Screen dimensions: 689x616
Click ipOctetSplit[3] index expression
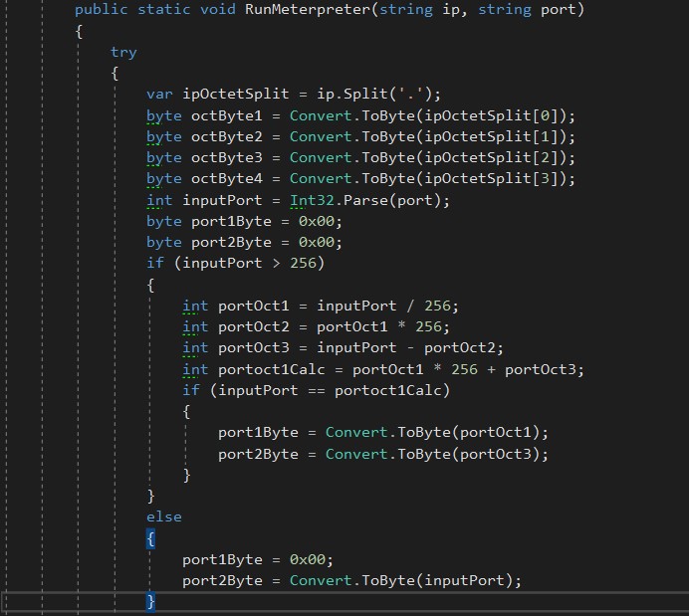coord(491,179)
